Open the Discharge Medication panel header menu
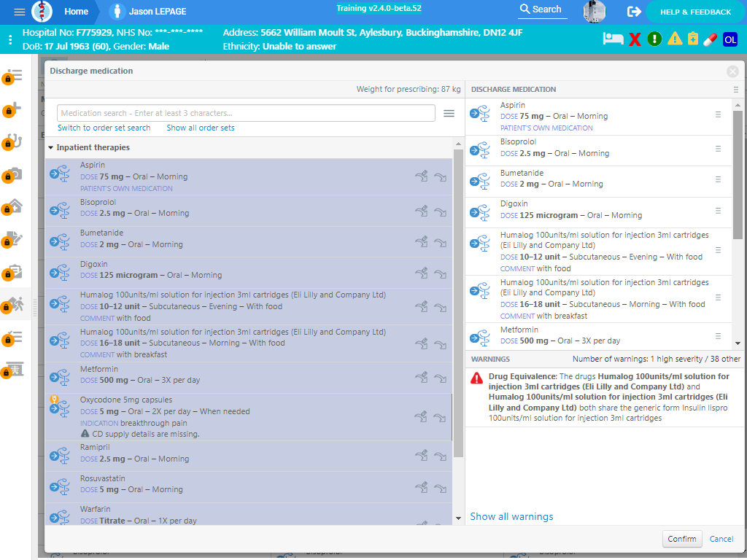The width and height of the screenshot is (747, 560). point(736,90)
